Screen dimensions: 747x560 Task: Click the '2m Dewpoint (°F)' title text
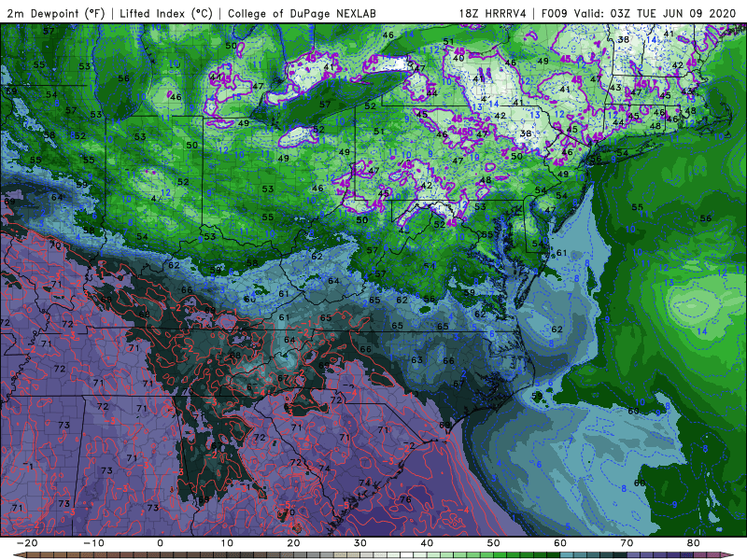pos(56,13)
